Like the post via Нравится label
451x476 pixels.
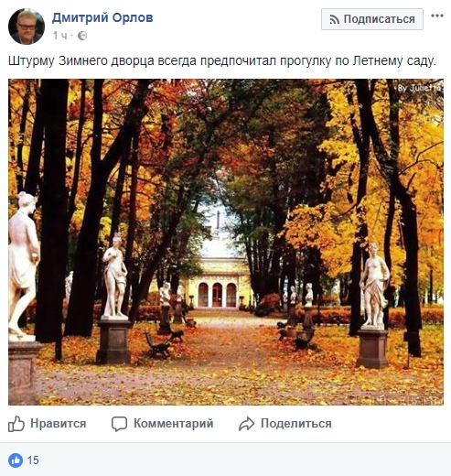pyautogui.click(x=59, y=424)
